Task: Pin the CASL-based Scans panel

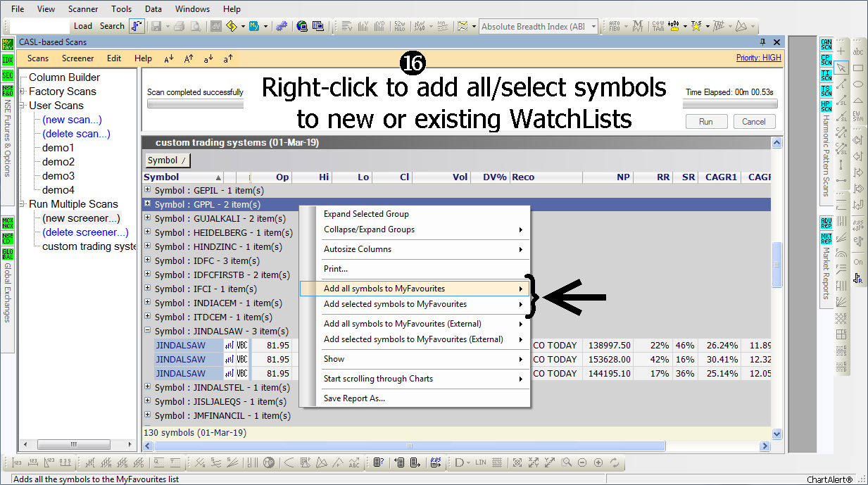Action: [x=762, y=42]
